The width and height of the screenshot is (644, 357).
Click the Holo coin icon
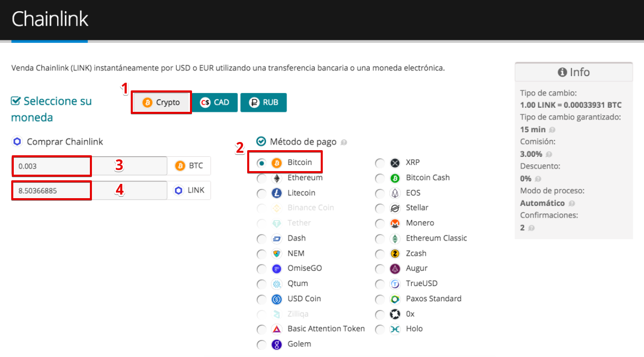click(x=395, y=329)
